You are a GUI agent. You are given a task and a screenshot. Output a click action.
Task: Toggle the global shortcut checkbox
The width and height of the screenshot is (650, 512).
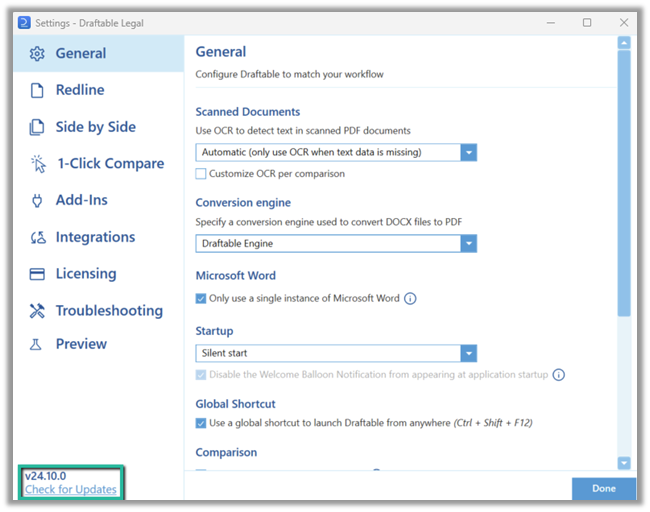point(201,423)
